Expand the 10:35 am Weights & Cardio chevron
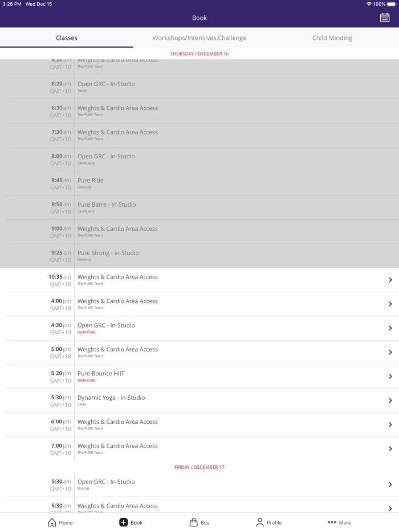 (390, 280)
